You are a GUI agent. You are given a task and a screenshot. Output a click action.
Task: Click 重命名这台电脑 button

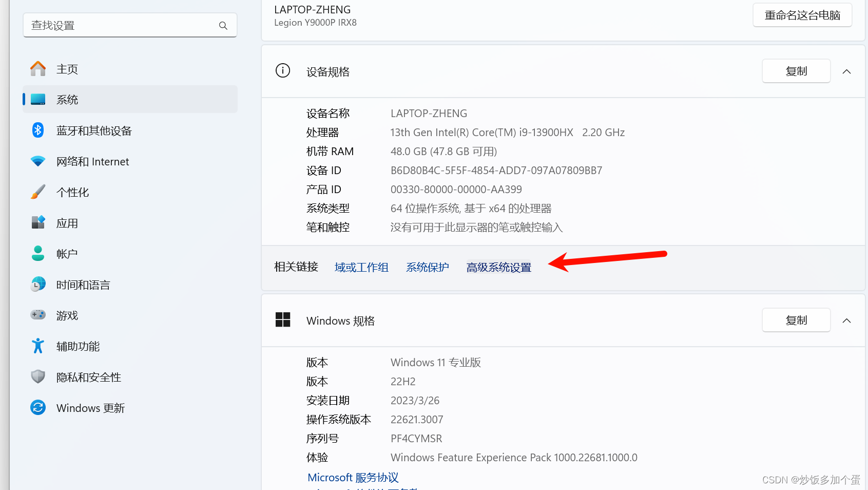[802, 15]
